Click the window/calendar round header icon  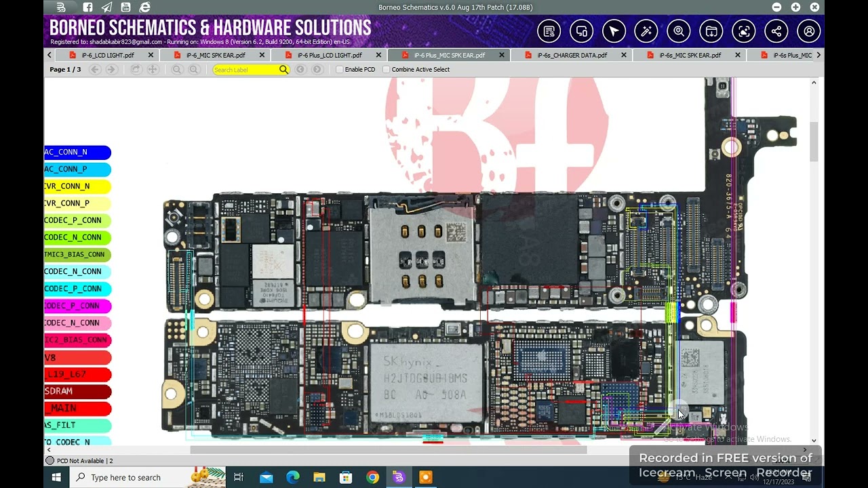[x=711, y=31]
